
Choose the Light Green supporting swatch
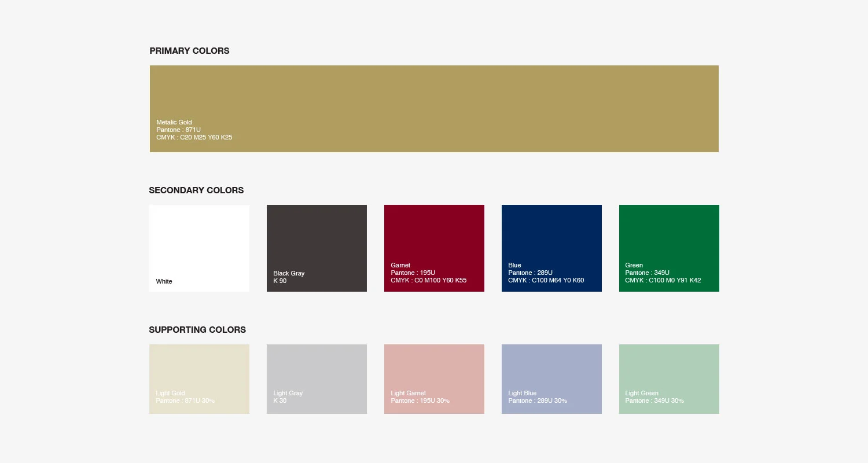(x=669, y=379)
